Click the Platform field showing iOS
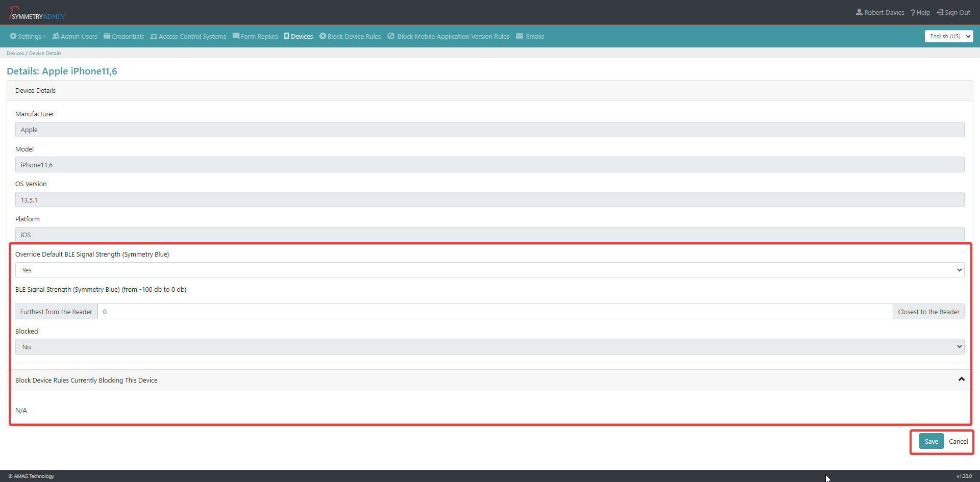The height and width of the screenshot is (482, 980). pos(489,235)
